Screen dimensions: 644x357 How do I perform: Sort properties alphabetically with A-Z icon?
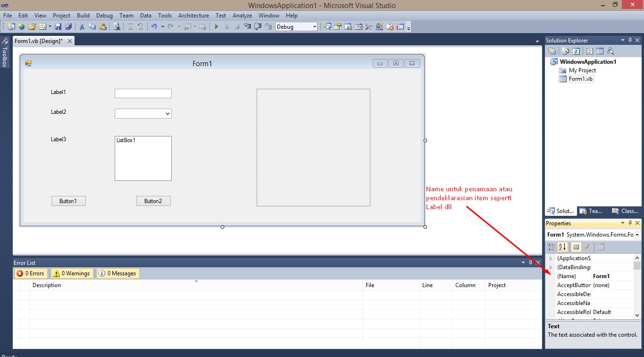click(x=562, y=246)
